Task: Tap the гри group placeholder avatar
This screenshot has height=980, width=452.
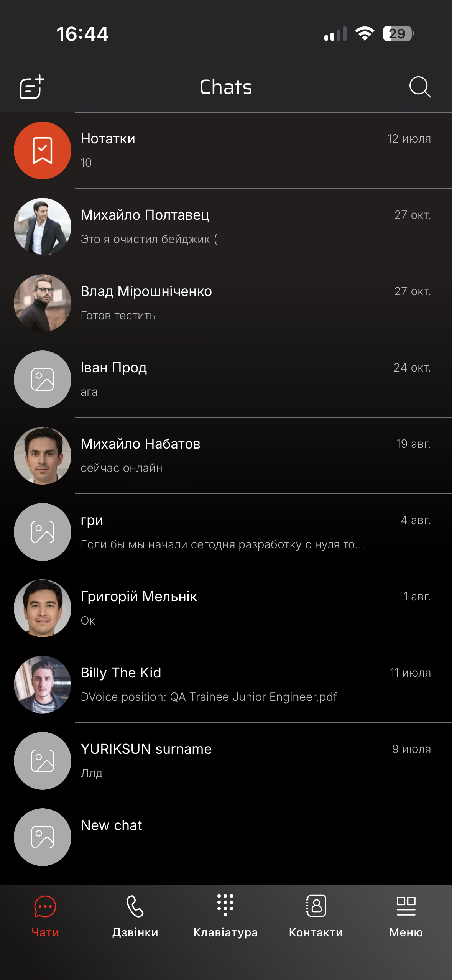Action: pos(43,532)
